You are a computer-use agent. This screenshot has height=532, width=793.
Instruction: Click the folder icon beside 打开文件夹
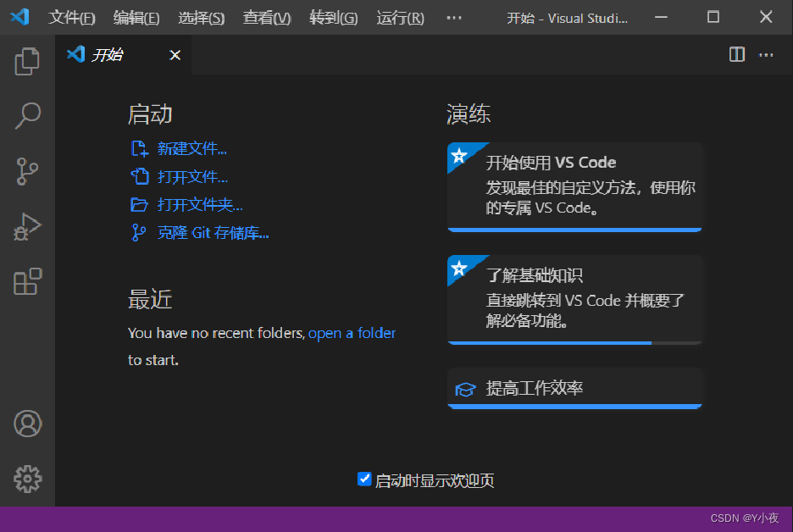[x=139, y=205]
